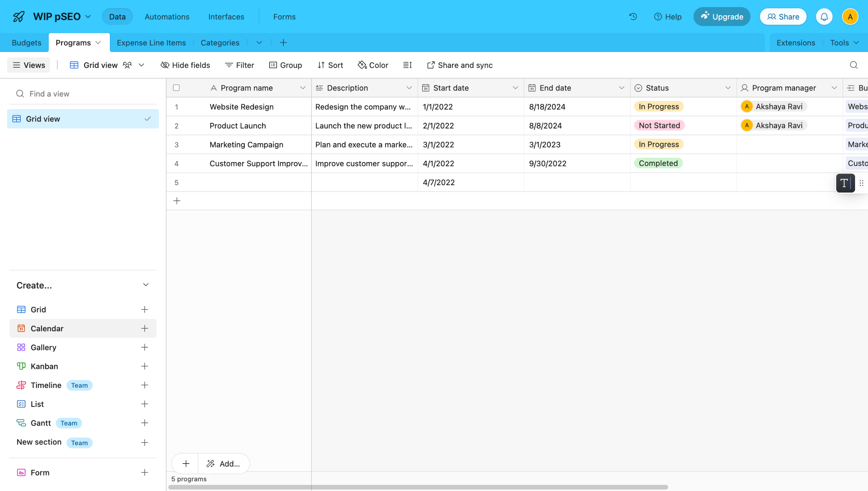Collapse the Views sidebar toggle
The height and width of the screenshot is (491, 868).
click(x=28, y=65)
